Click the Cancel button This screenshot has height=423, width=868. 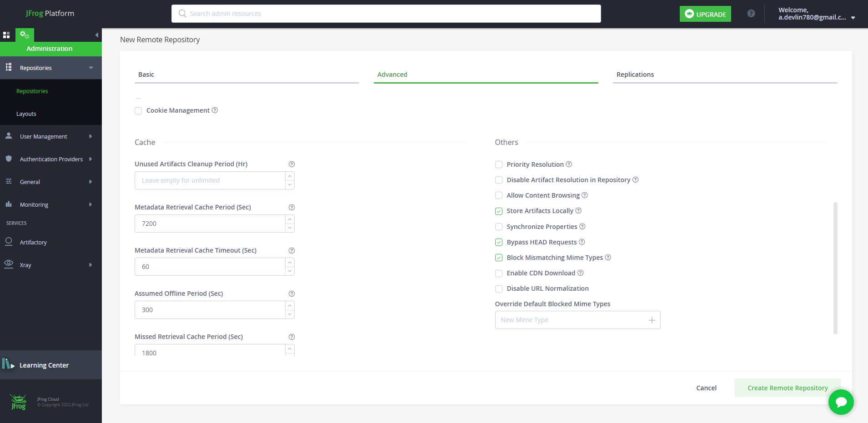(706, 388)
